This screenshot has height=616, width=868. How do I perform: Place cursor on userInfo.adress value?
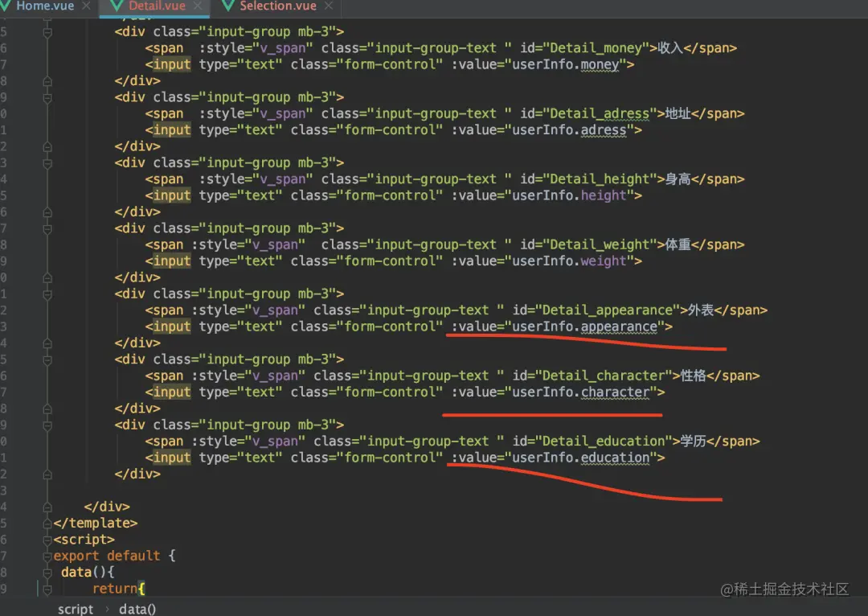(568, 129)
